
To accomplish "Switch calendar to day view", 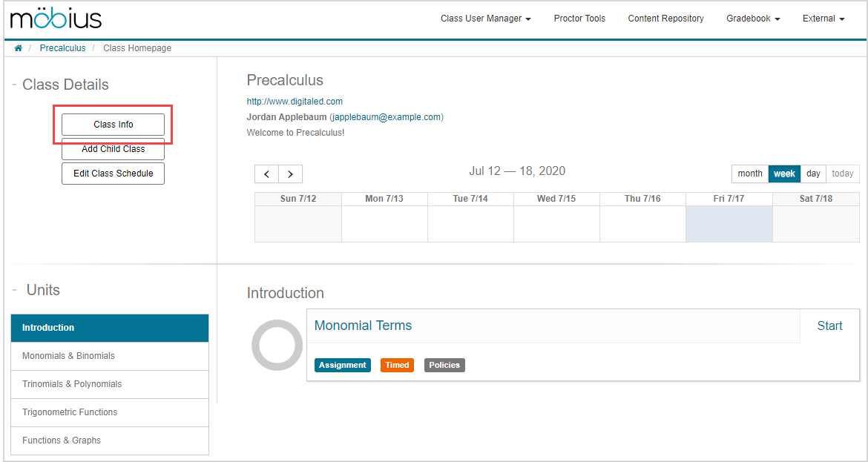I will click(813, 174).
